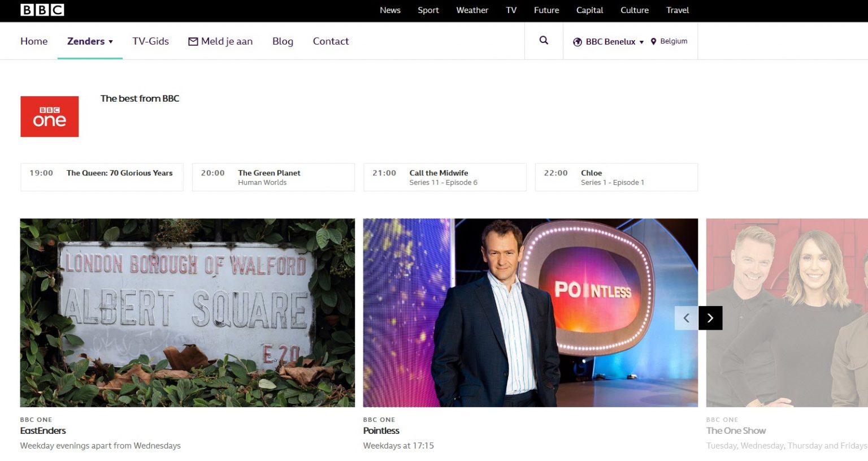Image resolution: width=868 pixels, height=461 pixels.
Task: Select the BBC One channel logo
Action: pyautogui.click(x=49, y=116)
